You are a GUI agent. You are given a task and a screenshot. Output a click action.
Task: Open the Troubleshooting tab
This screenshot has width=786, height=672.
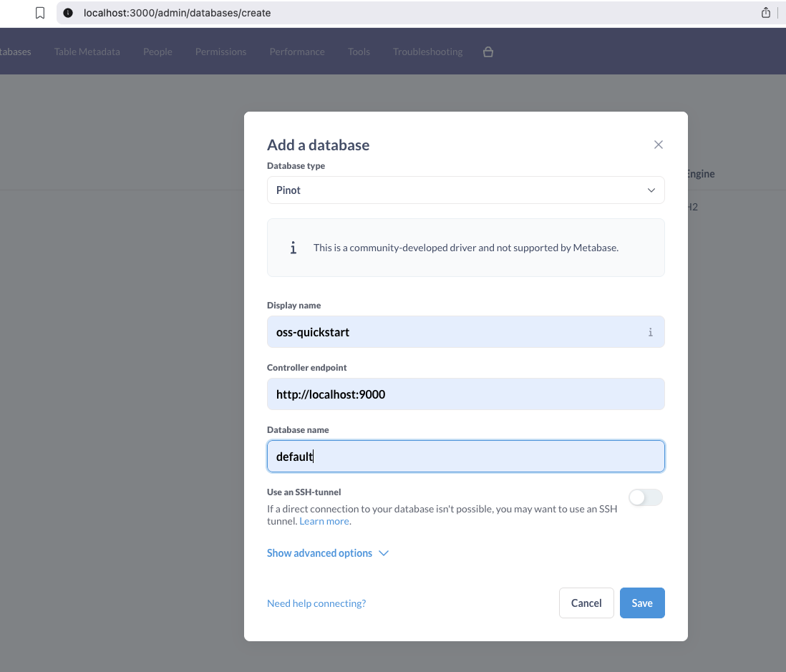coord(427,52)
